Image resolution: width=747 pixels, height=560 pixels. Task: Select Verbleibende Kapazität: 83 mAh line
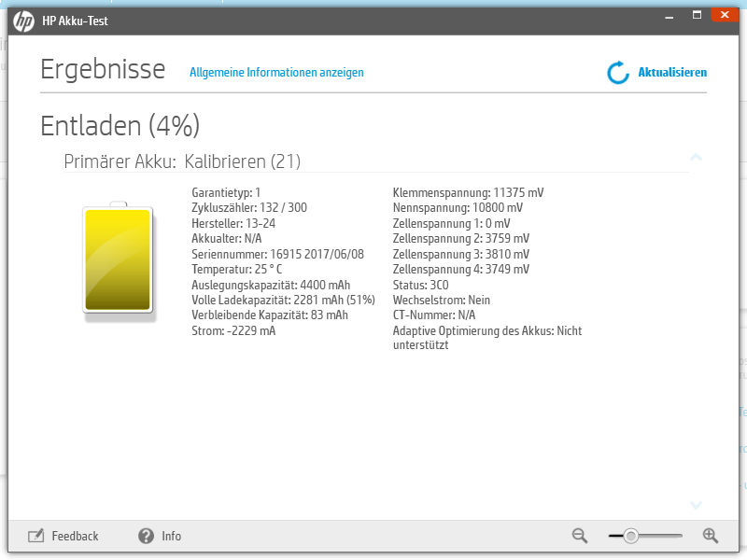(270, 315)
